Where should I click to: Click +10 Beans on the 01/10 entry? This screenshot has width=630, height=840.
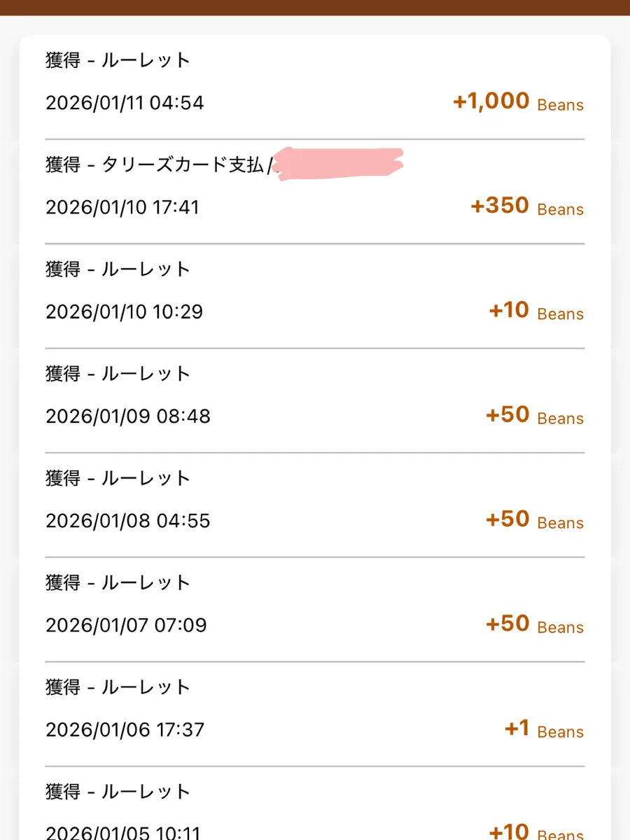click(535, 311)
